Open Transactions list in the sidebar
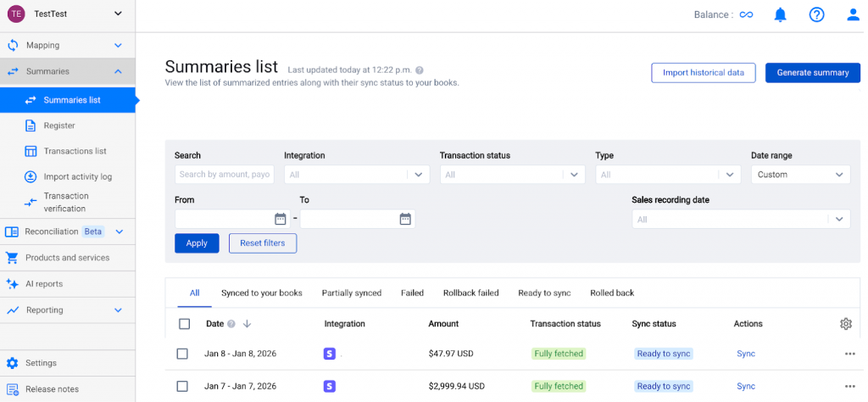 tap(75, 151)
